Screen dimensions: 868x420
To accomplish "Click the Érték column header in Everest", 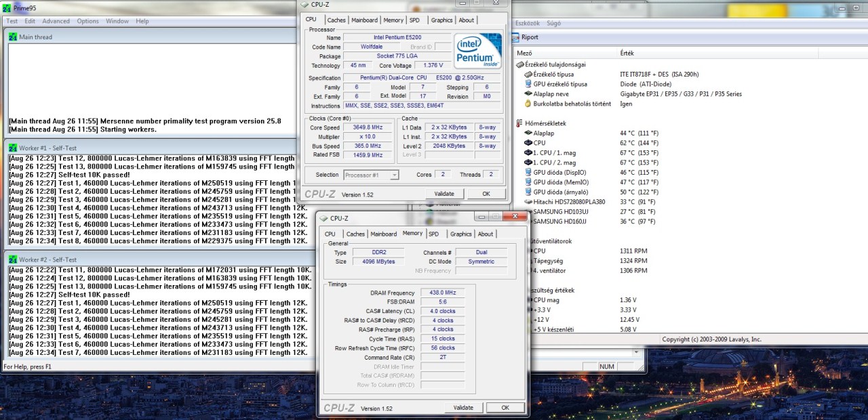I will click(x=627, y=53).
